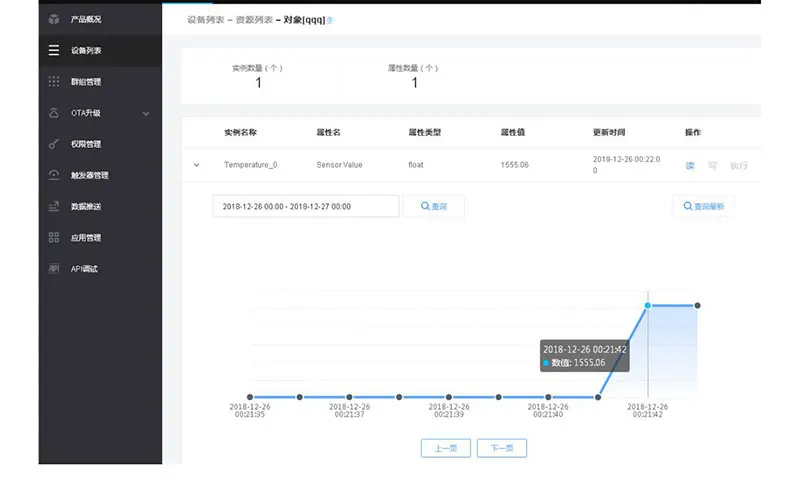Select the chart point at 00:21:40

point(548,397)
